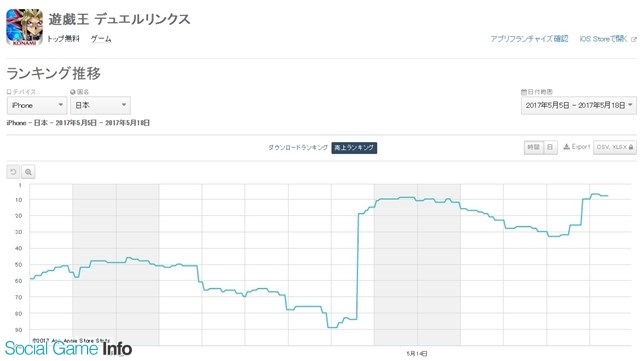Select the トップ無料 category item

[63, 39]
